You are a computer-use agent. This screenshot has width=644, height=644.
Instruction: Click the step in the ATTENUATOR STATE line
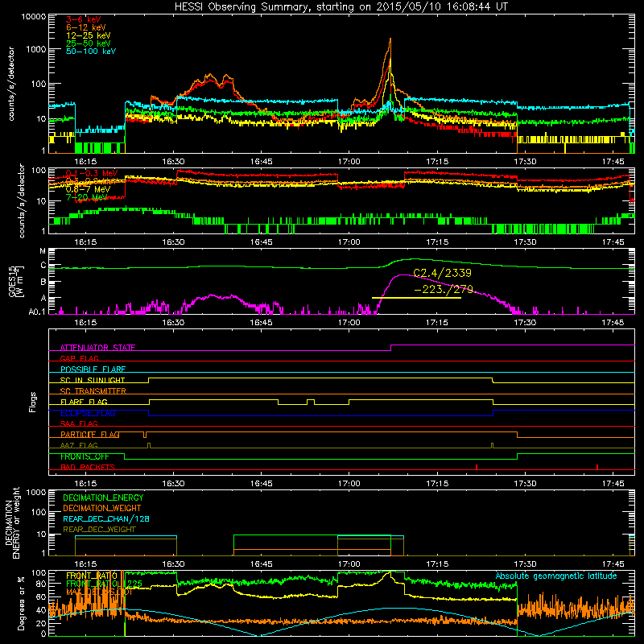pos(390,348)
